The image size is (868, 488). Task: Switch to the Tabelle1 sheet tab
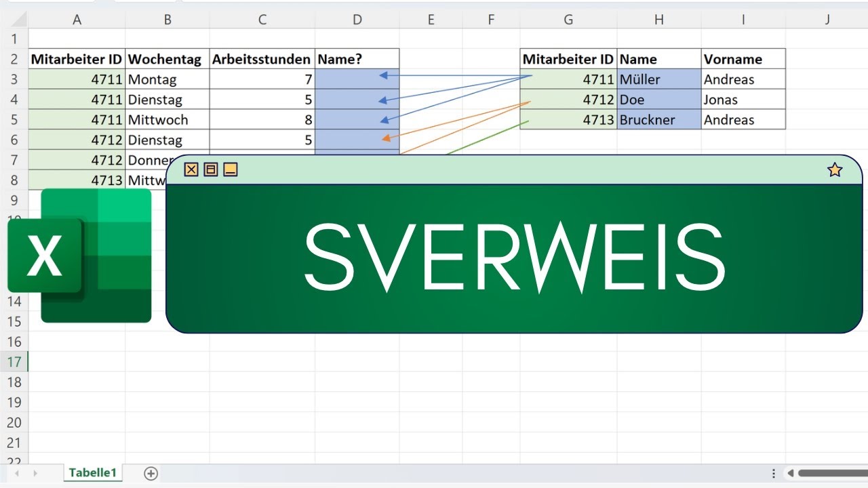[93, 473]
